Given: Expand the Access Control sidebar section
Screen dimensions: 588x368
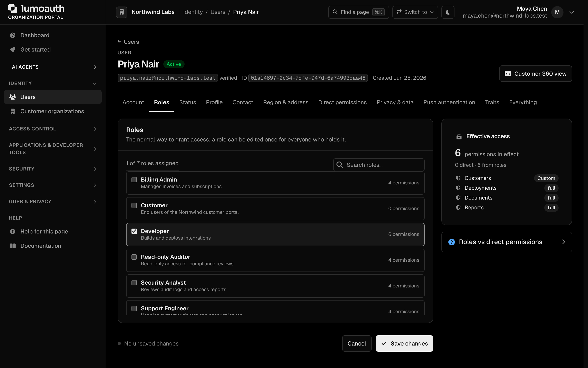Looking at the screenshot, I should [x=53, y=129].
